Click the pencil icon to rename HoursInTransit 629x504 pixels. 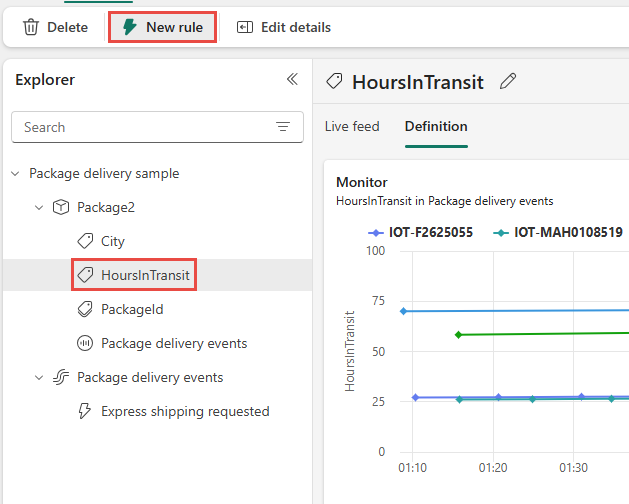(508, 81)
